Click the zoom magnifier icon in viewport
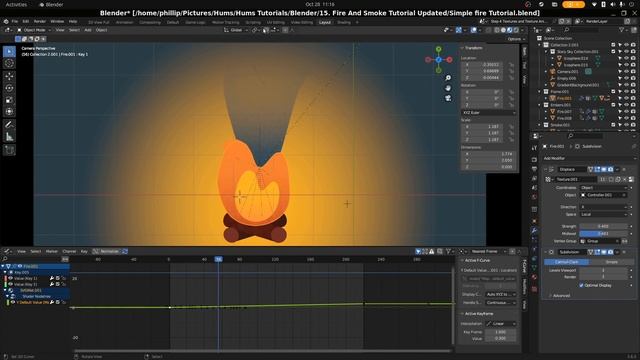640x360 pixels. (448, 78)
